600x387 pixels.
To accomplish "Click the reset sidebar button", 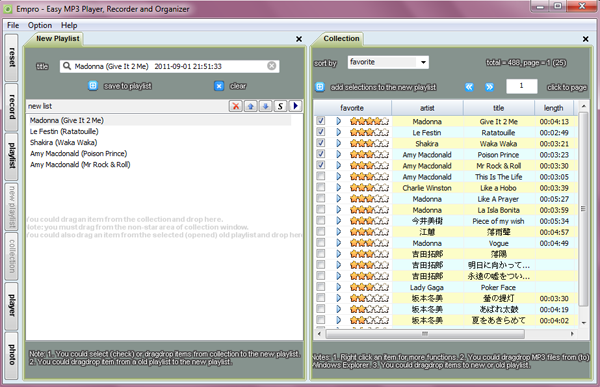I will click(x=11, y=57).
